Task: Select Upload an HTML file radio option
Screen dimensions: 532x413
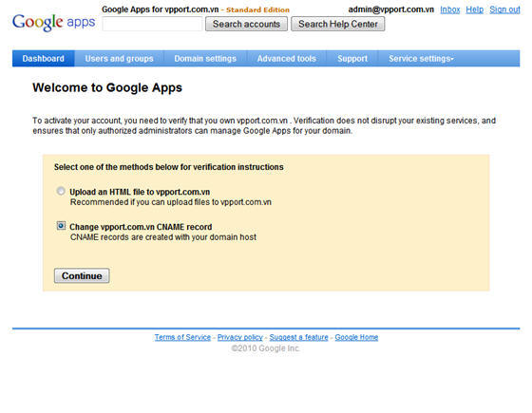Action: [x=61, y=191]
